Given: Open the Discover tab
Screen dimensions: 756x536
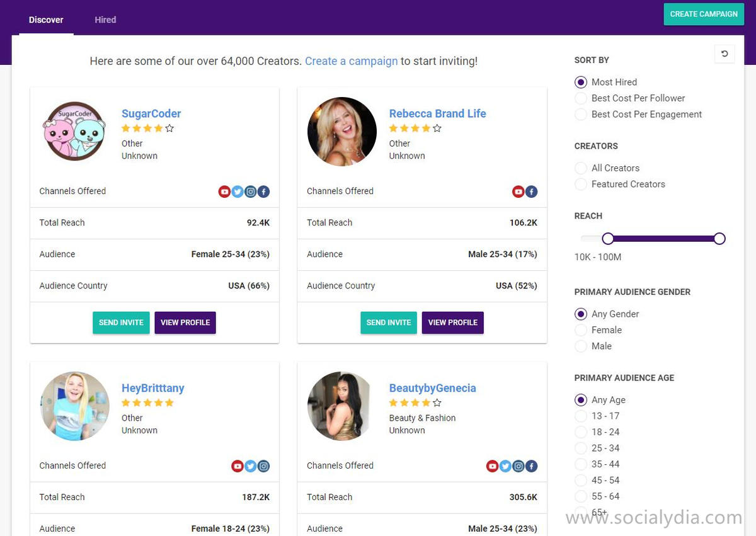Looking at the screenshot, I should [x=46, y=20].
